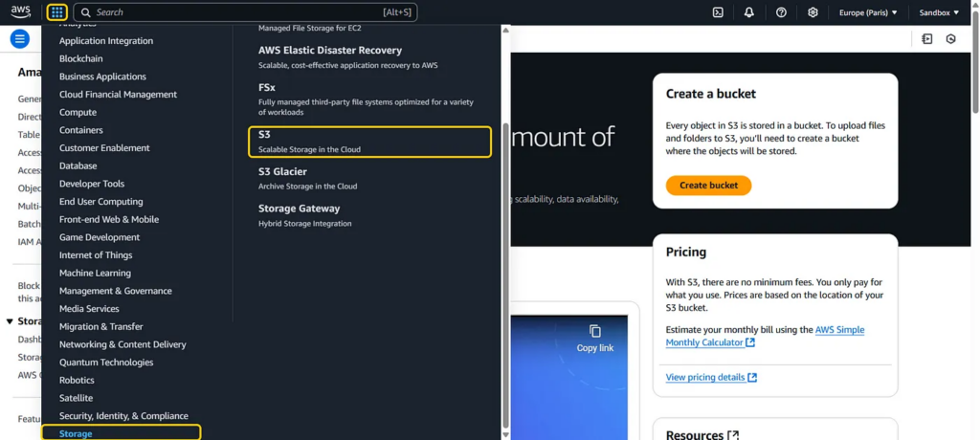The width and height of the screenshot is (980, 440).
Task: Click the hexagon icon at top right
Action: (950, 39)
